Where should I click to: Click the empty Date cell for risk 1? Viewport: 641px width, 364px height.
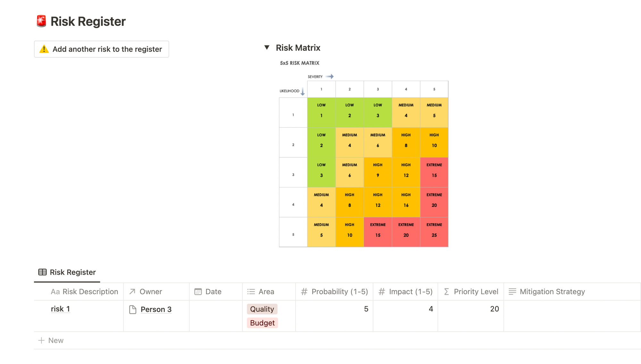click(x=216, y=316)
